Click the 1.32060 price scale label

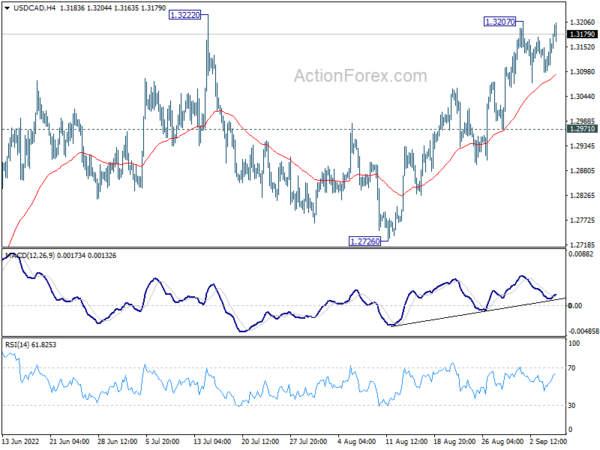(582, 22)
